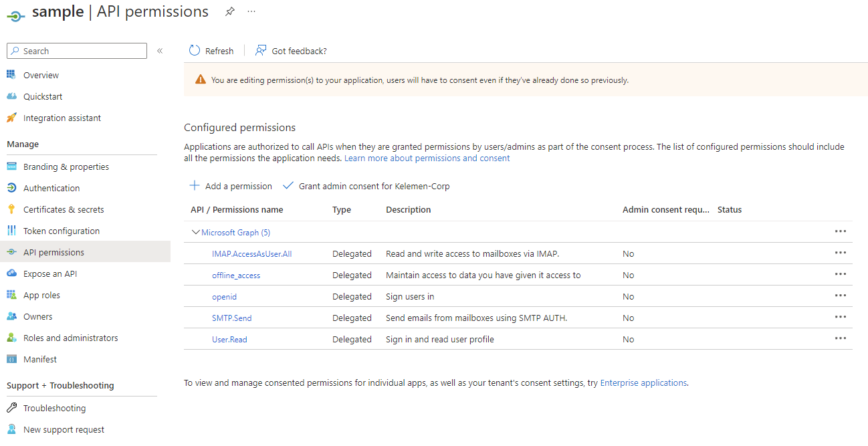Go to Authentication in the sidebar
This screenshot has height=446, width=868.
coord(51,188)
